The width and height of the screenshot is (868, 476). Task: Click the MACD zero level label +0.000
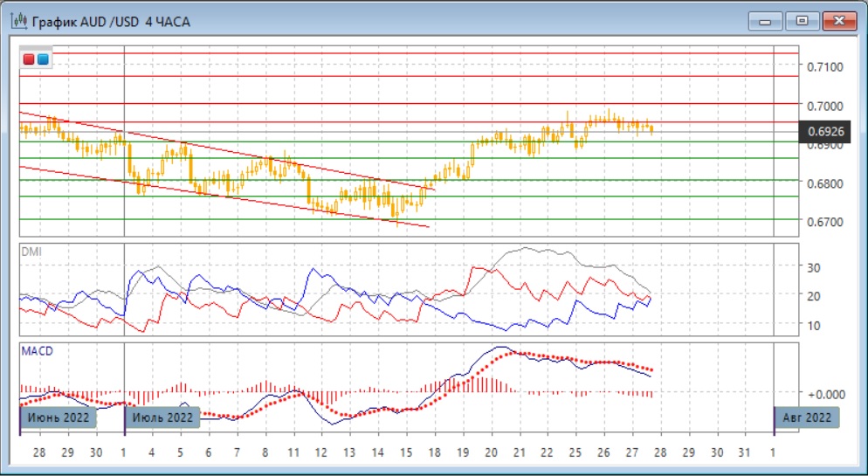click(824, 394)
